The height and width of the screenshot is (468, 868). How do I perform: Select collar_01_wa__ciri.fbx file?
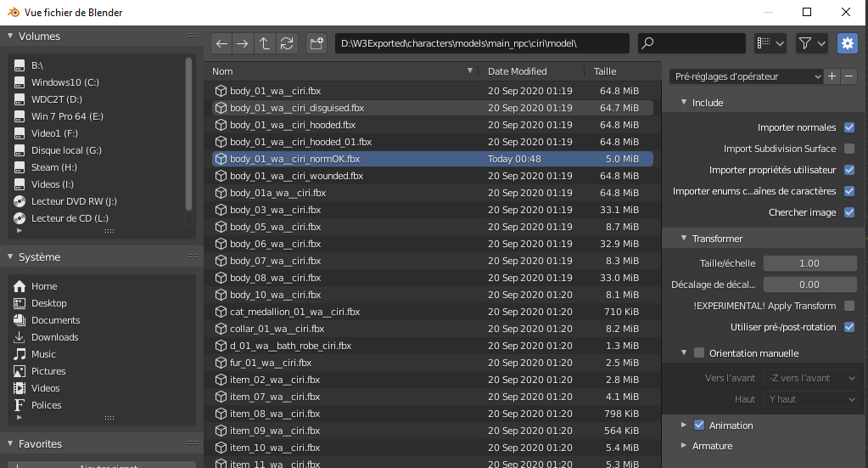[x=433, y=329]
